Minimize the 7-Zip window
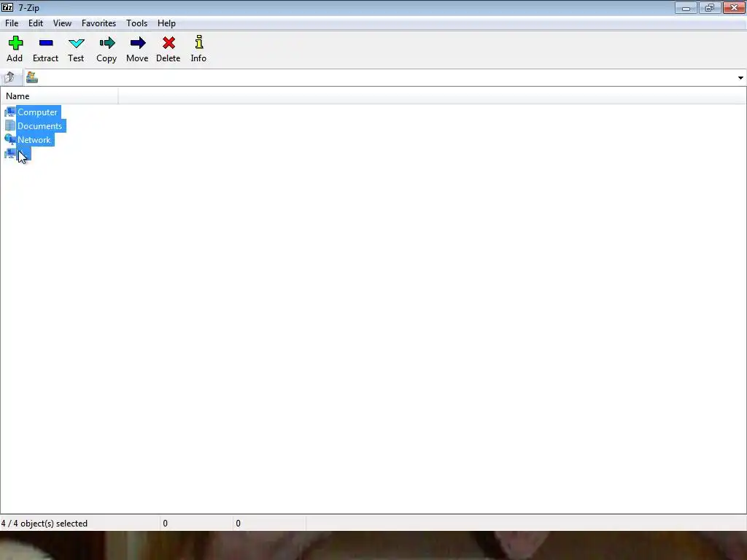The image size is (747, 560). [x=686, y=7]
